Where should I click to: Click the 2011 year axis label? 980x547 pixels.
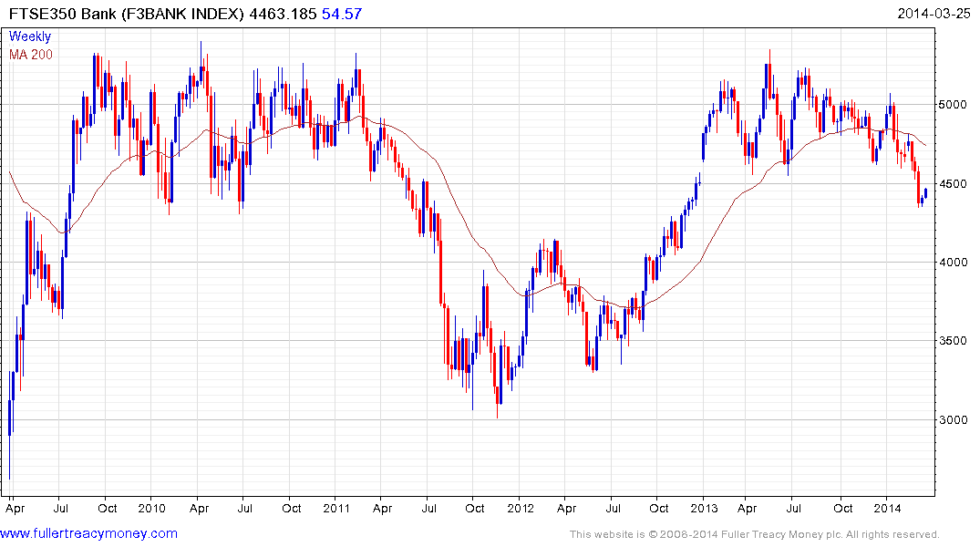pos(336,508)
